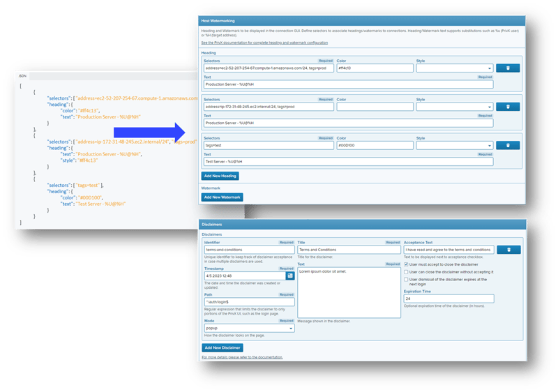The height and width of the screenshot is (392, 558).
Task: Open the Style dropdown of the first heading
Action: pos(454,68)
